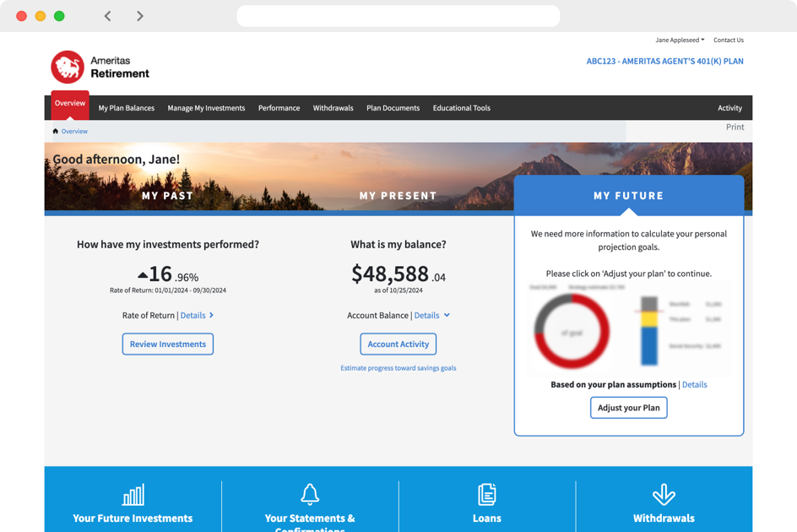Click the download arrow icon for Withdrawals
Viewport: 797px width, 532px height.
point(664,493)
